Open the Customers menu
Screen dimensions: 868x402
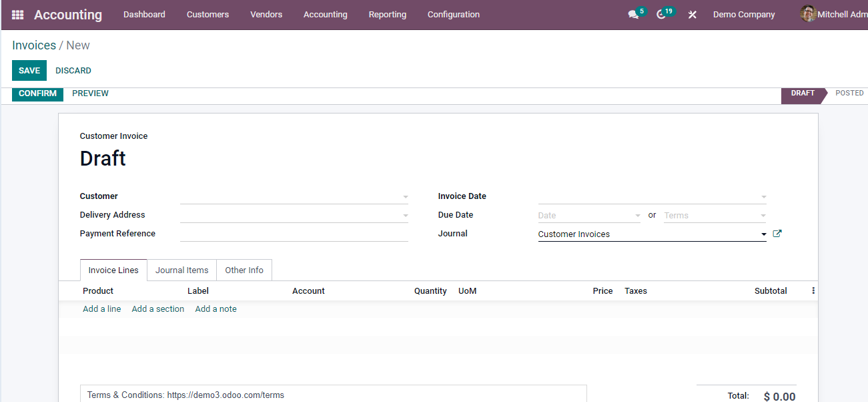pyautogui.click(x=207, y=15)
